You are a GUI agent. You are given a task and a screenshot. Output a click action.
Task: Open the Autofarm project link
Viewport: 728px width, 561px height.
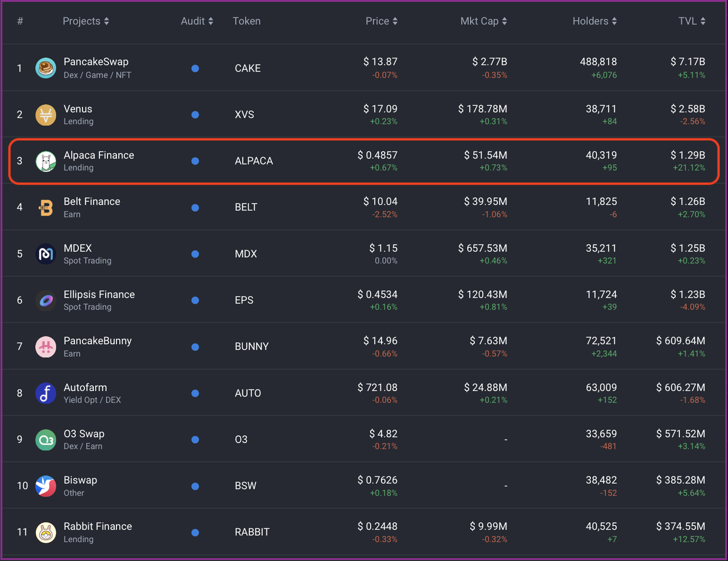pos(84,387)
